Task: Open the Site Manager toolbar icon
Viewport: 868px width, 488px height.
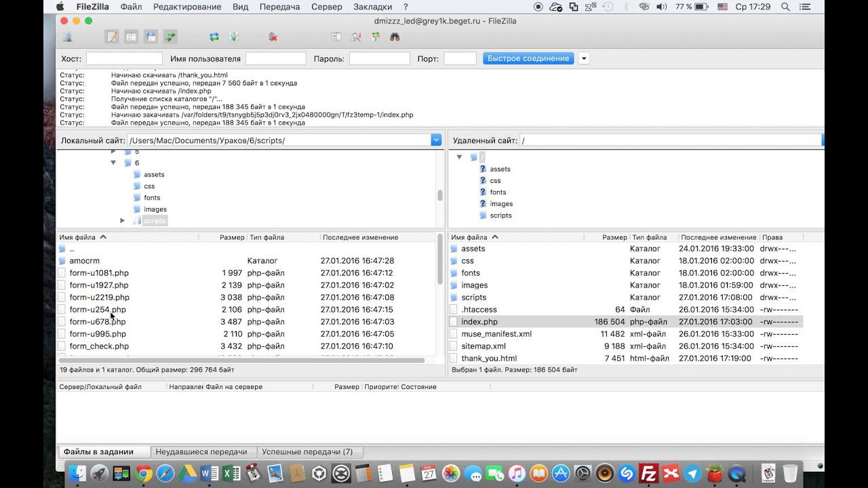Action: click(68, 37)
